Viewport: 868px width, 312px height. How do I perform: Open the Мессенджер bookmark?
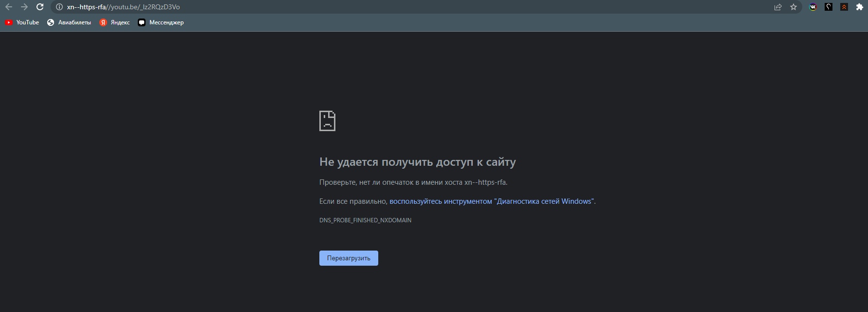(161, 22)
